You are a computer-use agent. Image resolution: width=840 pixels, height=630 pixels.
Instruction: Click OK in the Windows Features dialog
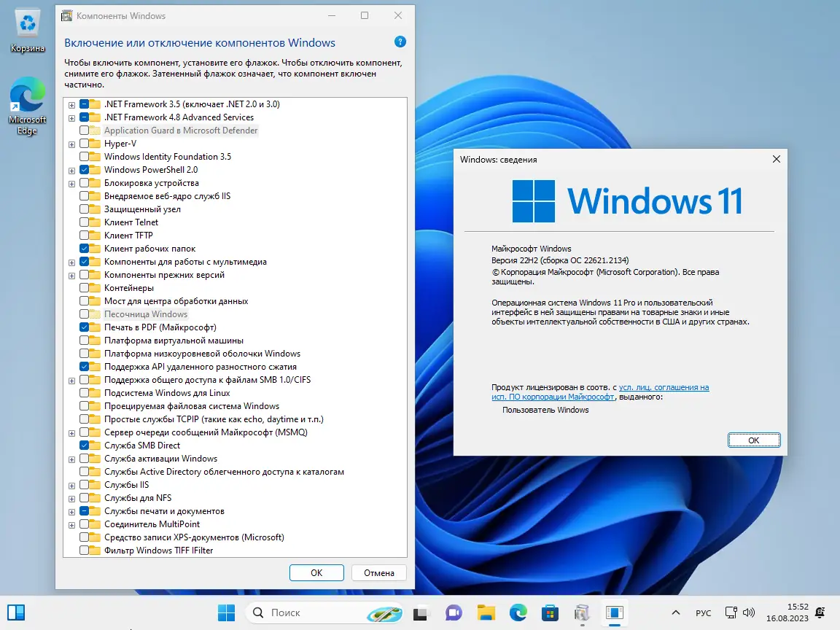316,572
